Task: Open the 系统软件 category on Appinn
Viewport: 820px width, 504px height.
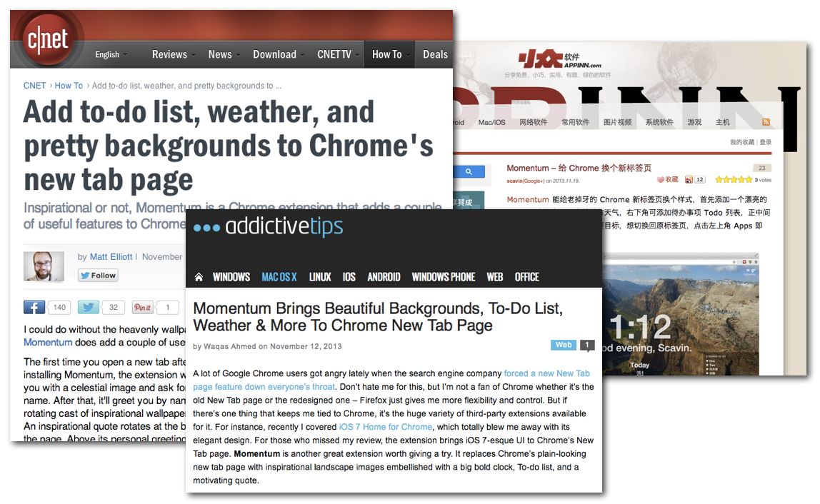Action: click(x=659, y=122)
